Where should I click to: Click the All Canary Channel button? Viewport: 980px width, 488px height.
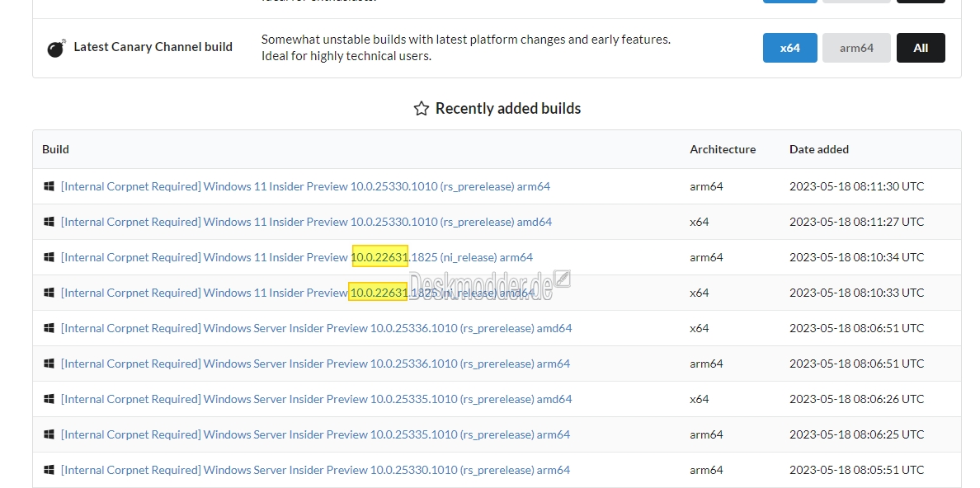click(921, 48)
